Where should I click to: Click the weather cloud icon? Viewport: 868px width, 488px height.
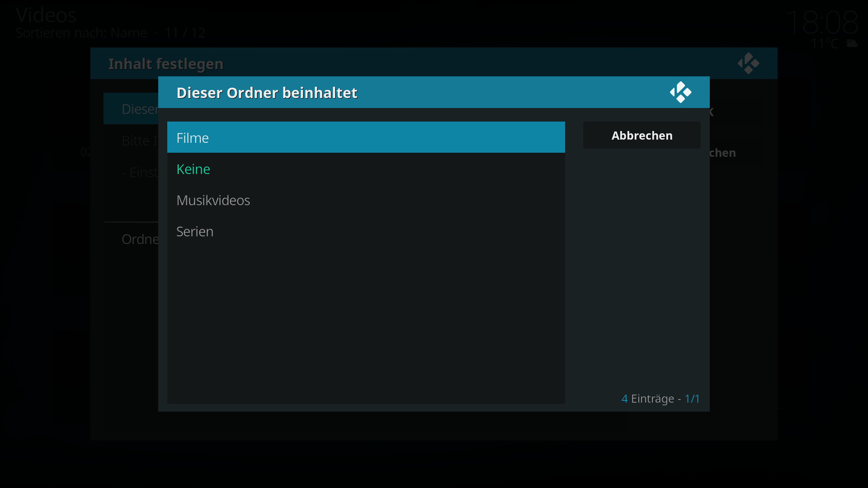[x=851, y=43]
